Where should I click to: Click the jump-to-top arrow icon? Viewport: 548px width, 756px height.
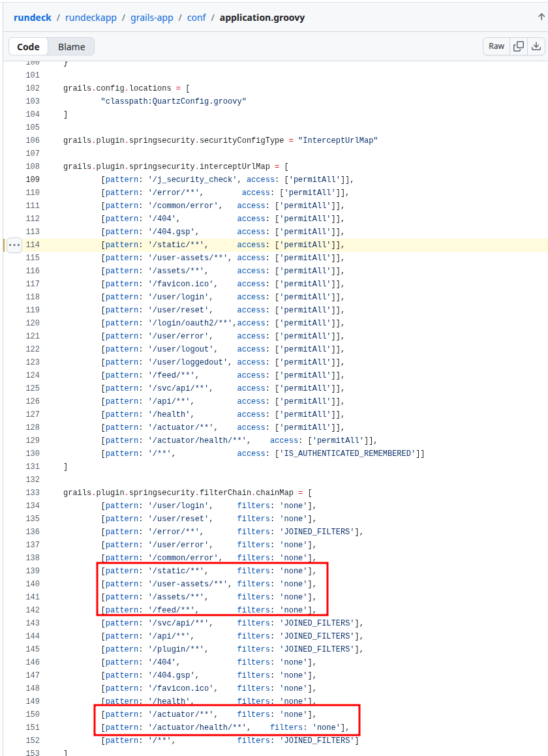(540, 17)
